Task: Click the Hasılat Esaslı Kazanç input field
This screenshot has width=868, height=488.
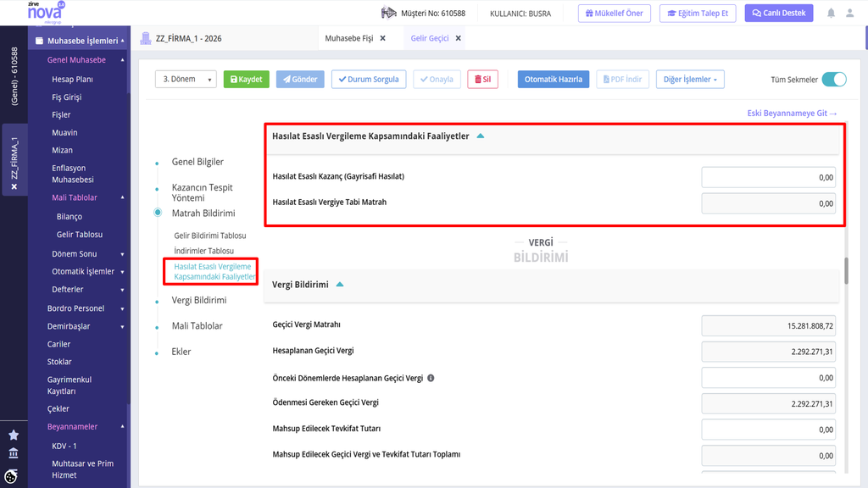Action: point(768,177)
